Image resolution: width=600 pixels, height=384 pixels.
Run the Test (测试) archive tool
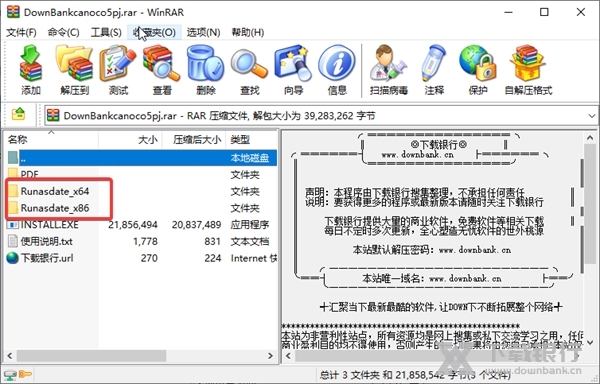(118, 63)
